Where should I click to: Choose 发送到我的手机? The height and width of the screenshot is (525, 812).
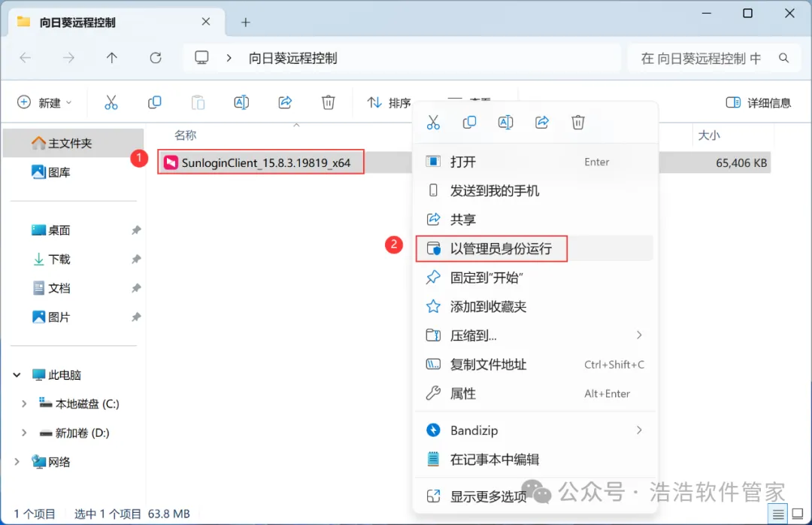coord(535,191)
